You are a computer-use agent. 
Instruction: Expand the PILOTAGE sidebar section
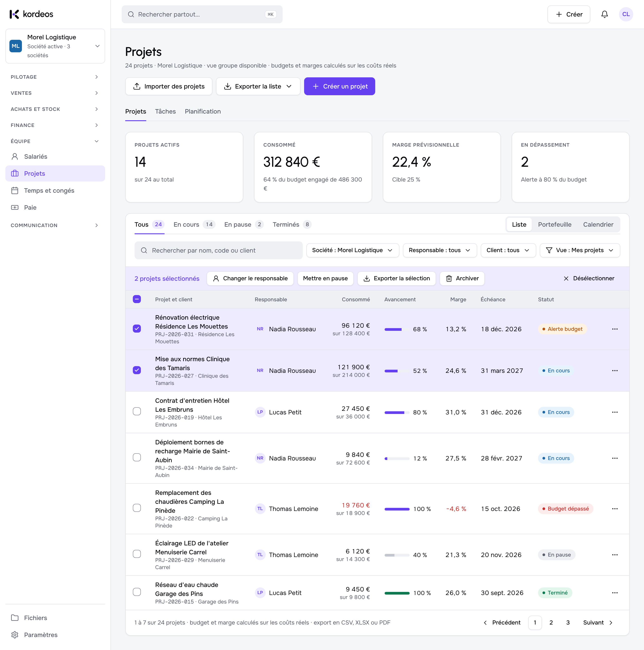(55, 77)
